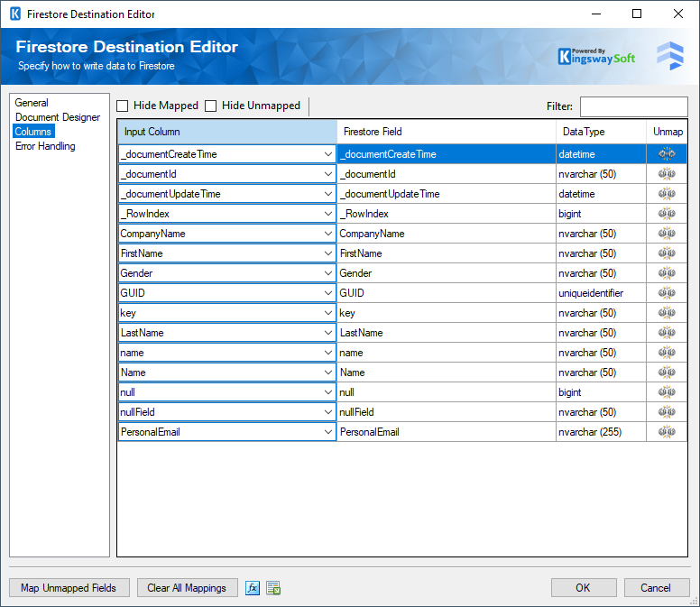Select the uniqueidentifier data type cell
Image resolution: width=700 pixels, height=607 pixels.
(x=601, y=293)
